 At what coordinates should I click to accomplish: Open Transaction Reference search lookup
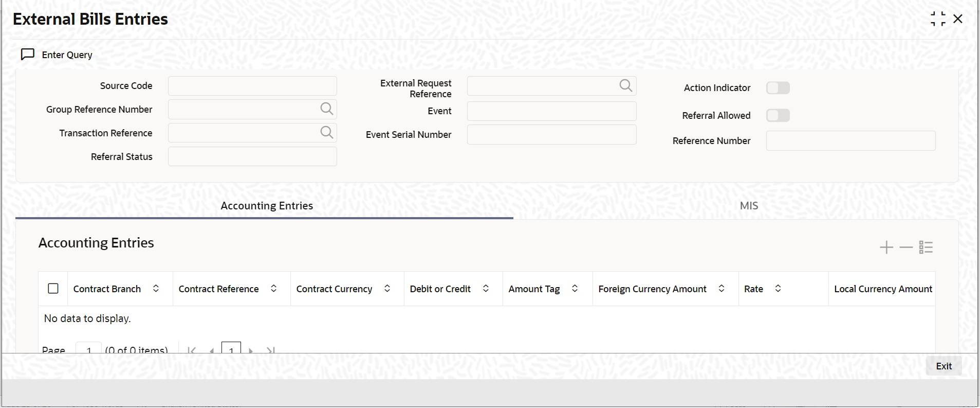pyautogui.click(x=327, y=132)
